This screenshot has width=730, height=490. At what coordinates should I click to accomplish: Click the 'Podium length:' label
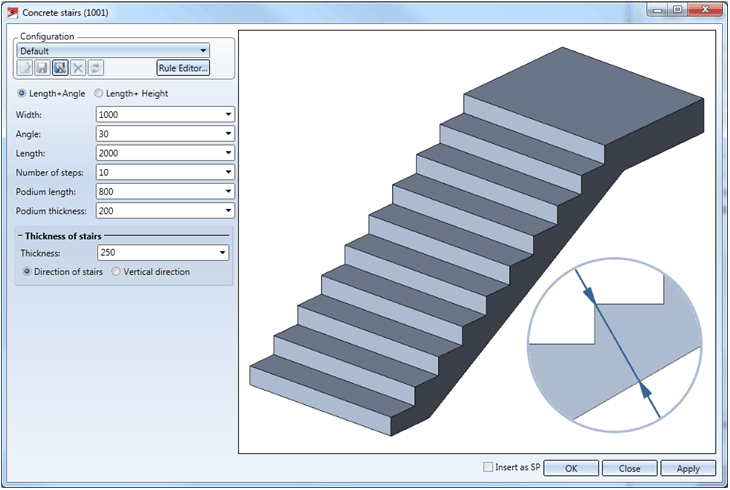coord(46,191)
